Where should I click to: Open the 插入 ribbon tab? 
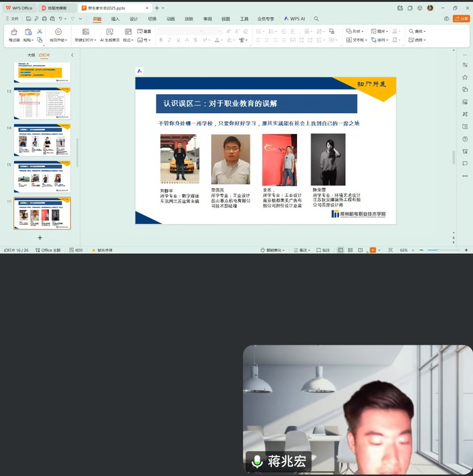(x=116, y=19)
